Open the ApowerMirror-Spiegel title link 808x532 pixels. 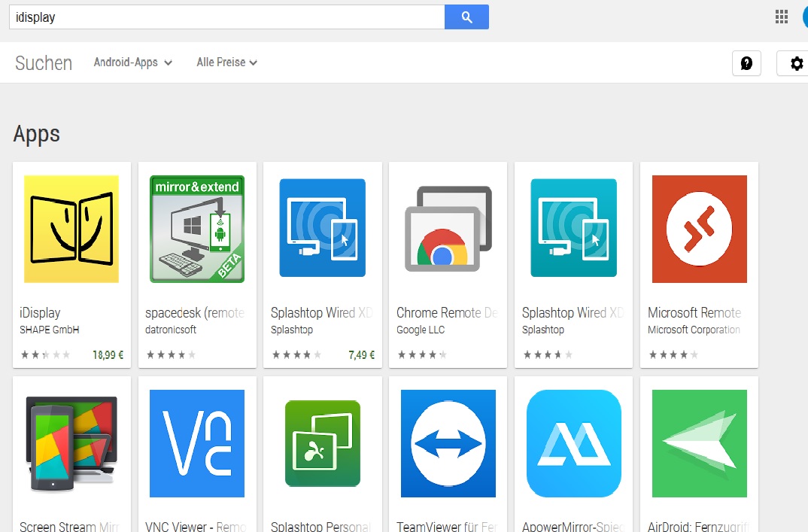(573, 526)
